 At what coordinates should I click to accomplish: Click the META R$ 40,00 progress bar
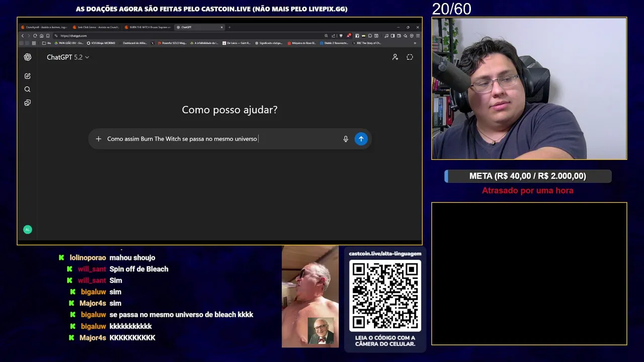[528, 176]
